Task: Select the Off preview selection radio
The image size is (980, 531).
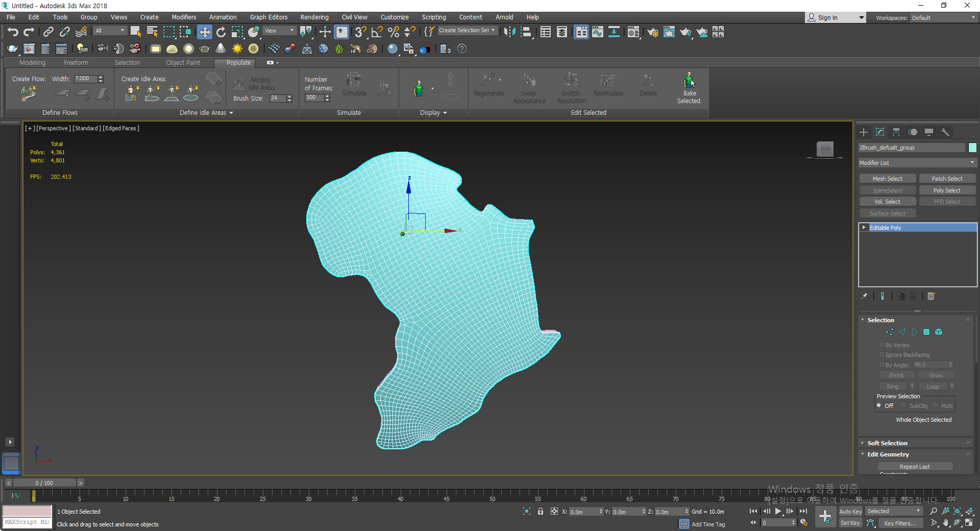Action: point(879,406)
